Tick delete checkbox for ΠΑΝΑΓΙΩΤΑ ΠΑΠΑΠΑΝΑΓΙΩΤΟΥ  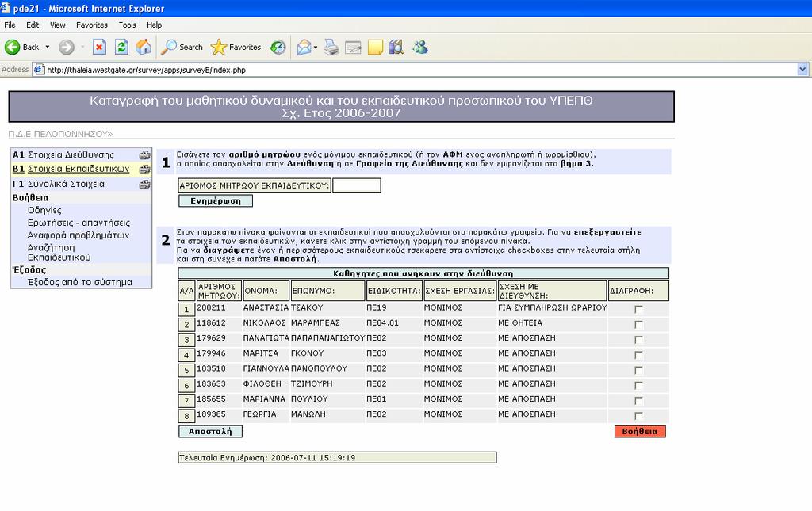(638, 340)
